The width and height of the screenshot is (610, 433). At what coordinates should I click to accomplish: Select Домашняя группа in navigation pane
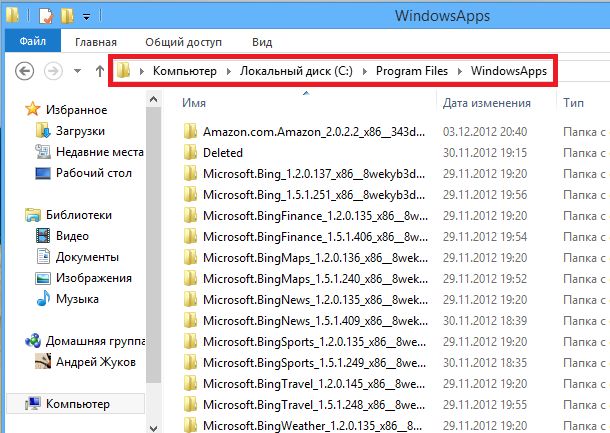(95, 341)
